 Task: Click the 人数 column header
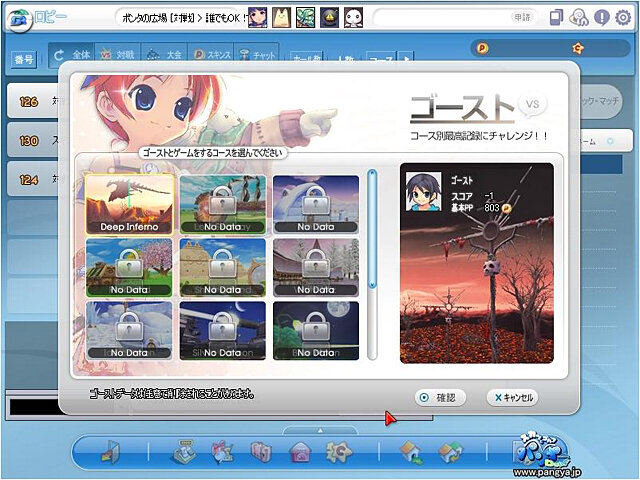(345, 59)
